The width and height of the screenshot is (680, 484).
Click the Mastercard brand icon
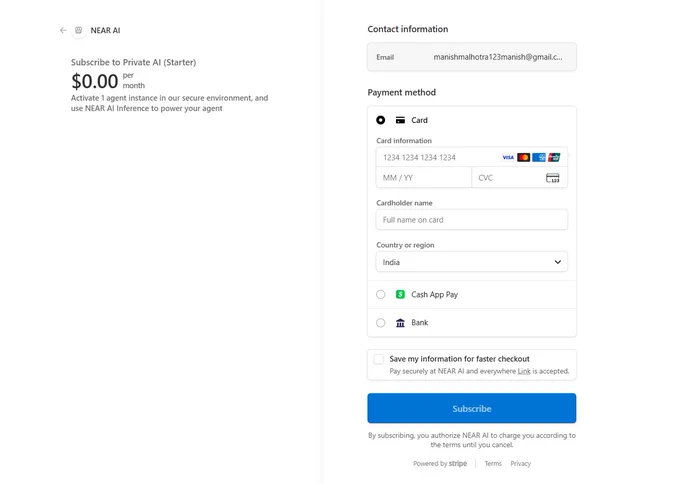click(x=523, y=157)
